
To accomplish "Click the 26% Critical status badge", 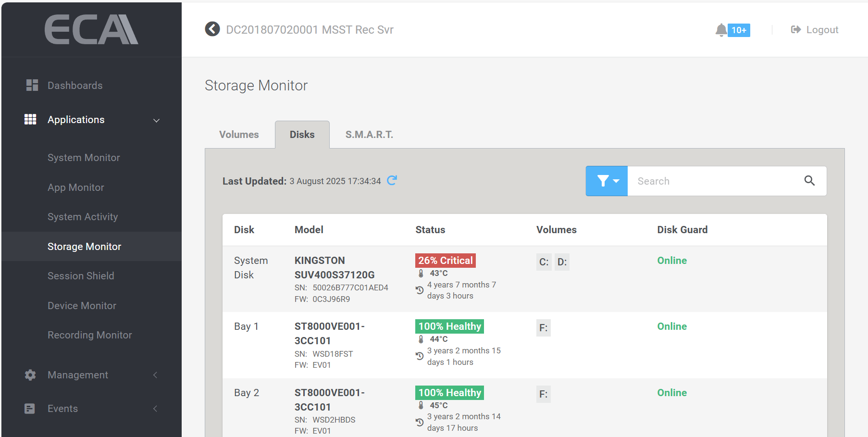I will (446, 261).
